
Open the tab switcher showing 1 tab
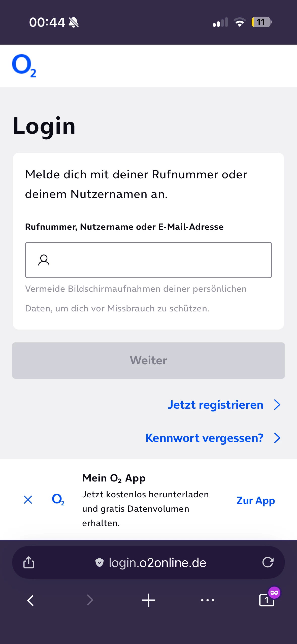(x=267, y=600)
